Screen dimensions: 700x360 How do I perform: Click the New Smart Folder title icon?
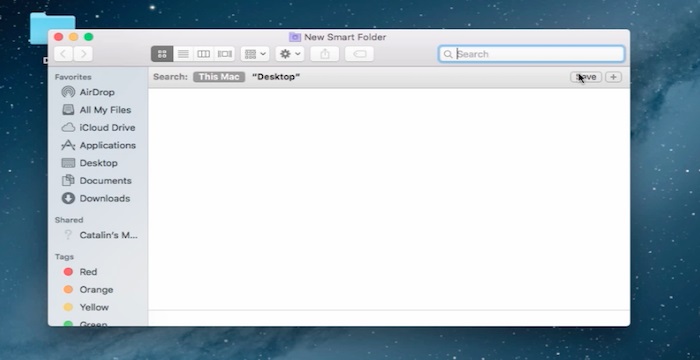295,37
